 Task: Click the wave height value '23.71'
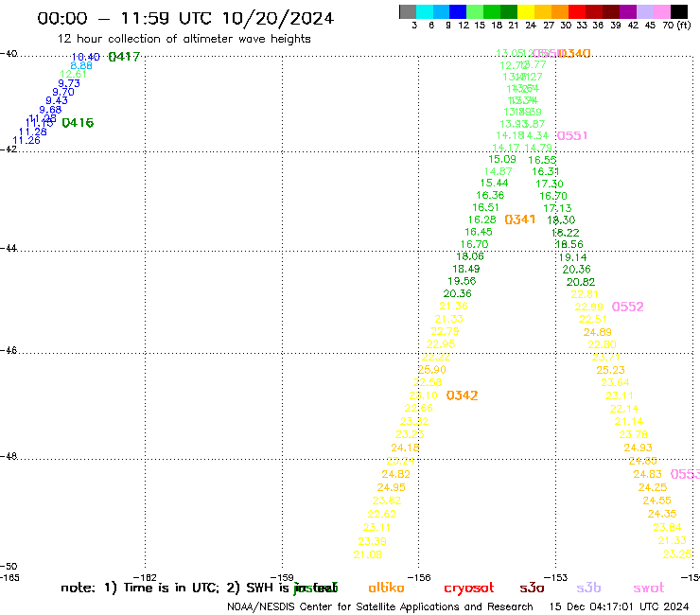tap(605, 357)
